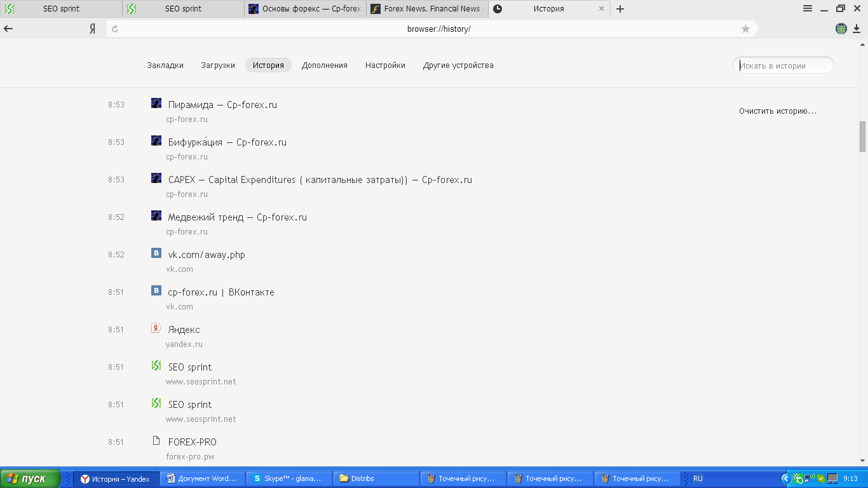Open the Загрузки section
This screenshot has height=488, width=868.
pyautogui.click(x=218, y=65)
